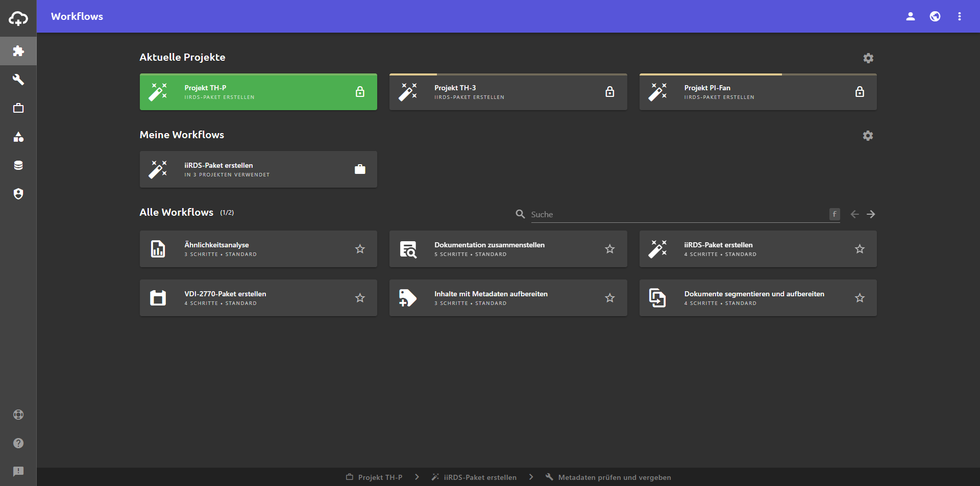Open the three-dot overflow menu
The image size is (980, 486).
tap(959, 16)
